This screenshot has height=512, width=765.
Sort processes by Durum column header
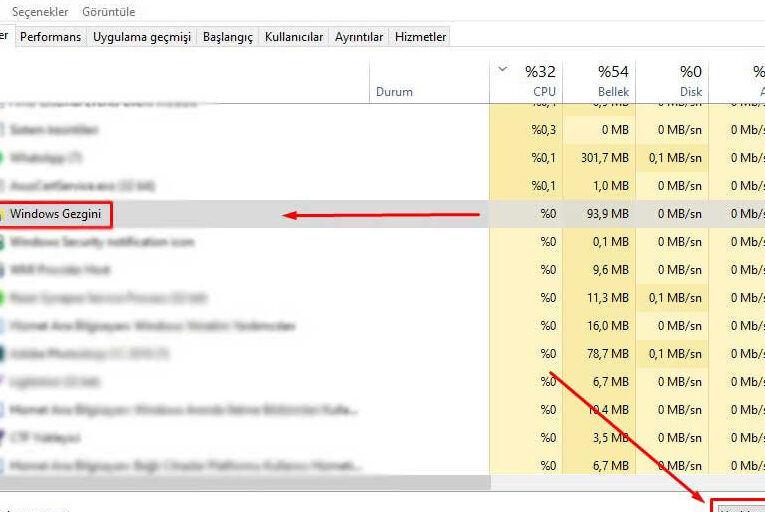(x=394, y=92)
